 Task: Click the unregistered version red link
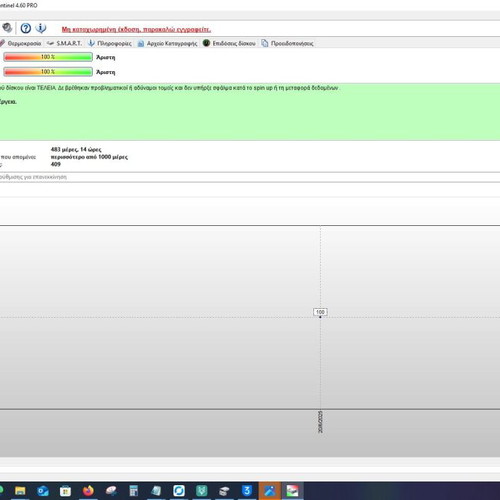click(x=136, y=30)
